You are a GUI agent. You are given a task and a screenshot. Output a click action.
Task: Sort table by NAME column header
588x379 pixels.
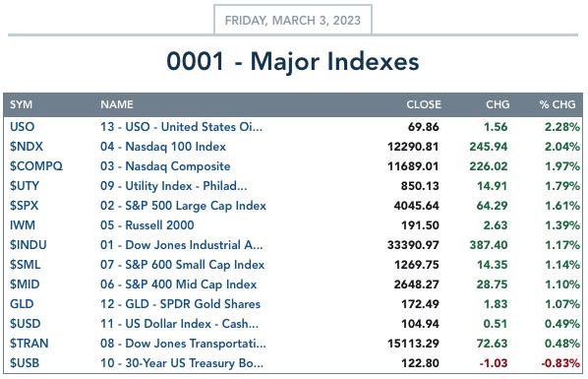(x=117, y=104)
